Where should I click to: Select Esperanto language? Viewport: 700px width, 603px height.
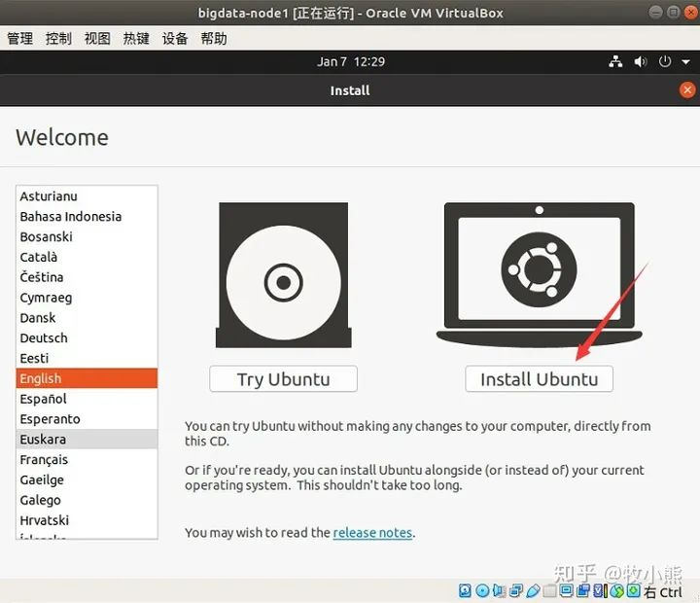(87, 419)
